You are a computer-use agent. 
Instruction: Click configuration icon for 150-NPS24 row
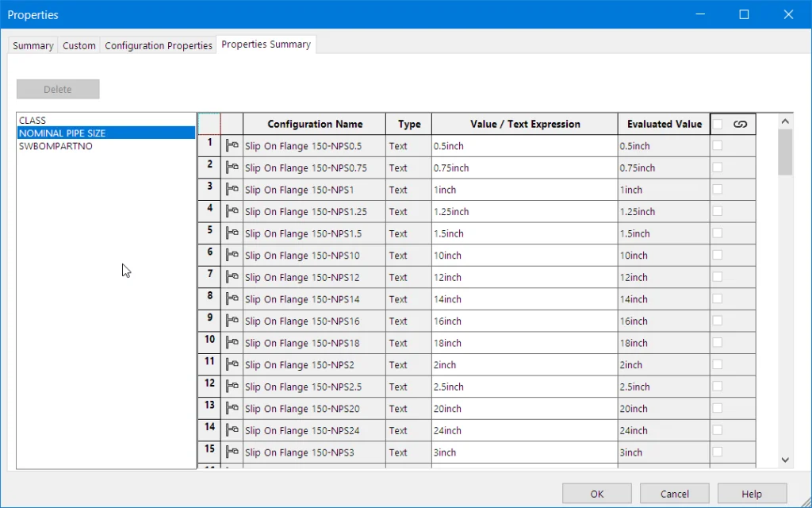(232, 431)
